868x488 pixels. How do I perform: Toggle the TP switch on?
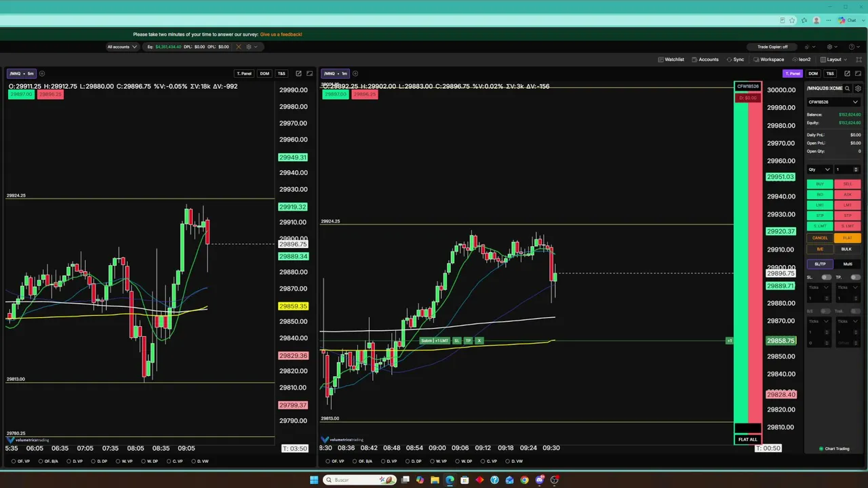pos(855,277)
